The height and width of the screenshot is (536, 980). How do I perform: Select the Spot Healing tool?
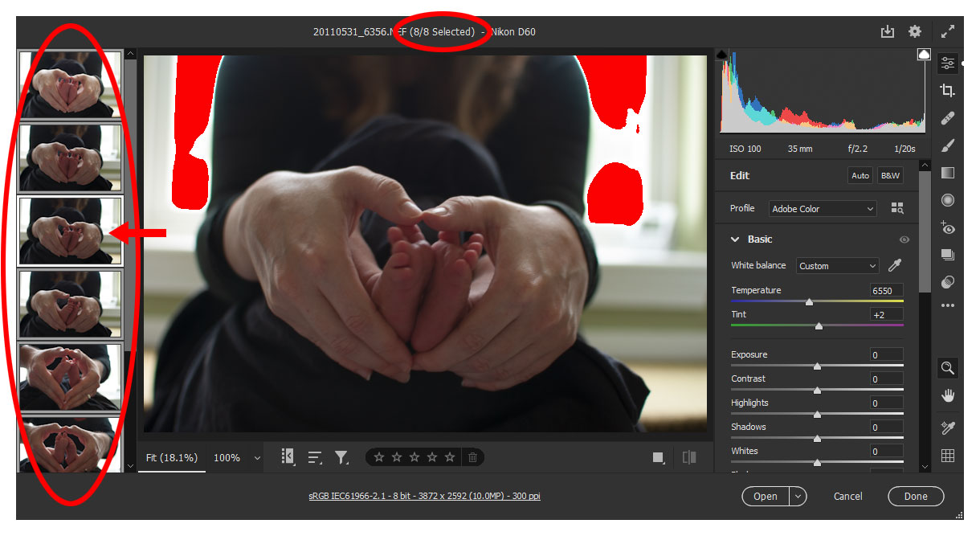(948, 118)
